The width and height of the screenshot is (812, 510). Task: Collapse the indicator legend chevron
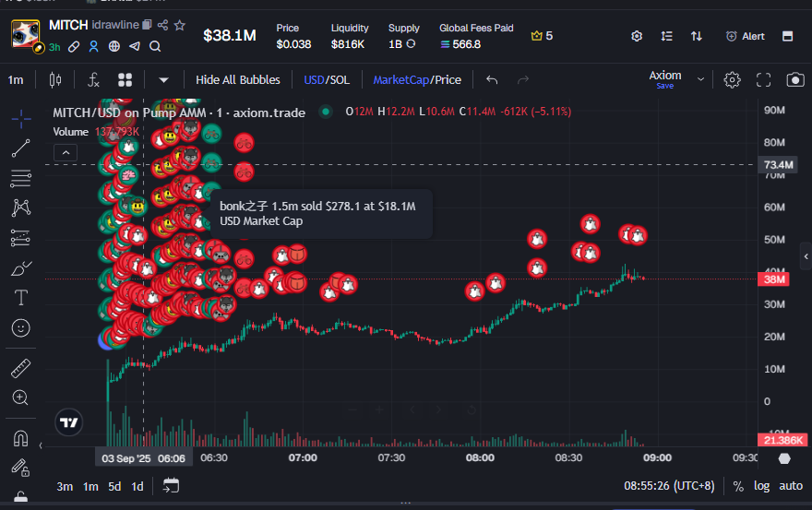66,153
